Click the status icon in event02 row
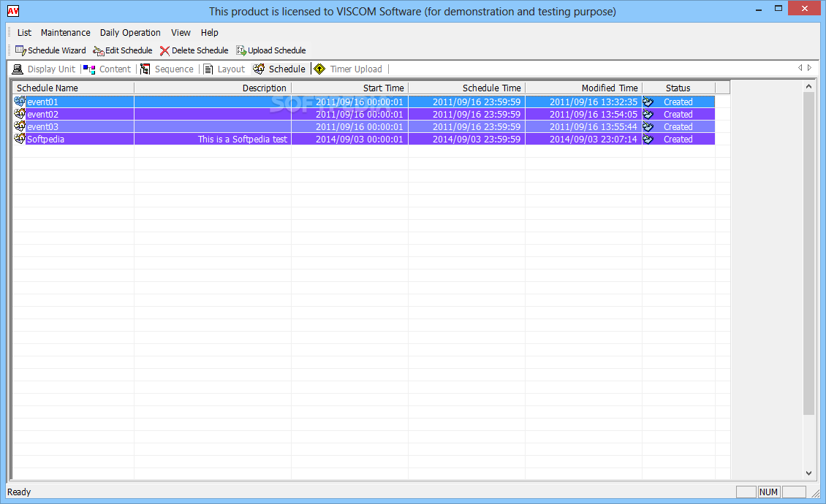The height and width of the screenshot is (504, 826). [648, 114]
